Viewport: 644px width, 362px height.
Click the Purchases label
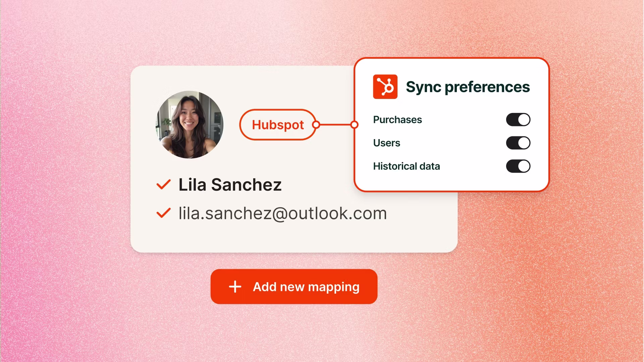[397, 120]
